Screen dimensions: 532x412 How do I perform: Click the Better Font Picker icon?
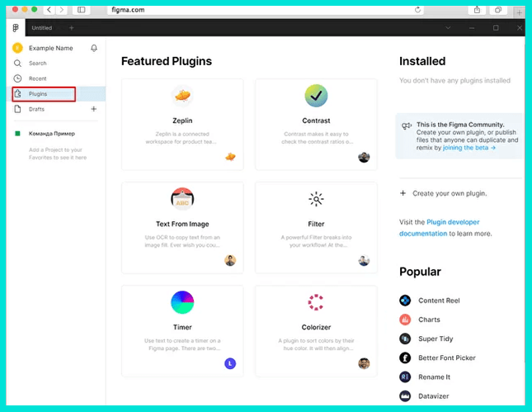(405, 358)
